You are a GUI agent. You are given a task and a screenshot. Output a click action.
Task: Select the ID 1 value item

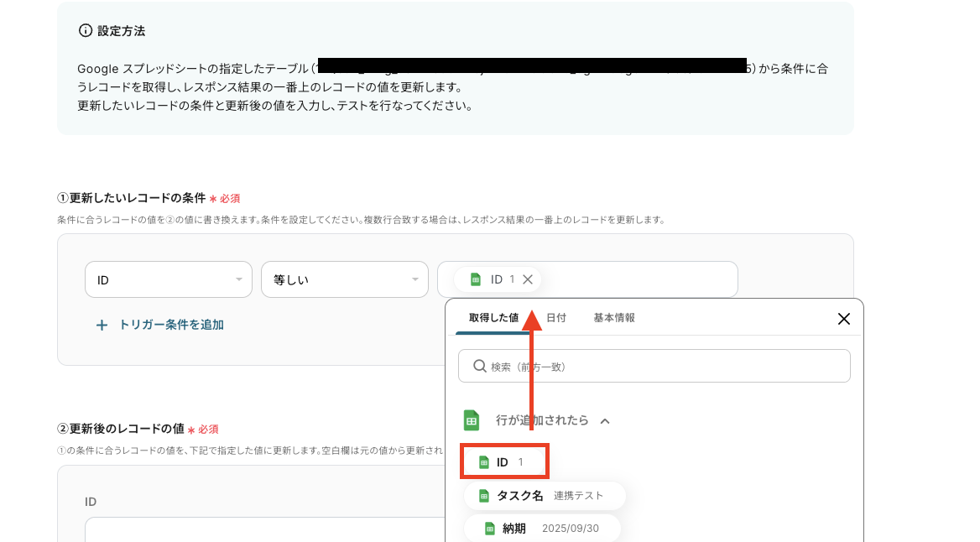click(504, 462)
